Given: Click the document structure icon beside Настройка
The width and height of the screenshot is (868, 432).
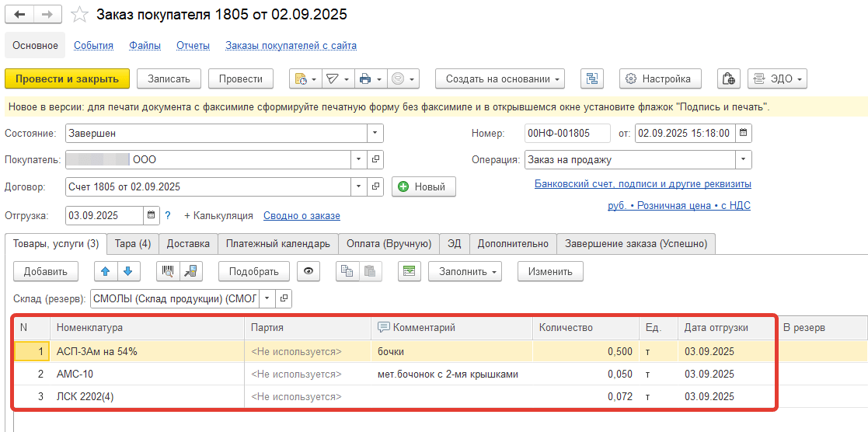Looking at the screenshot, I should (592, 78).
